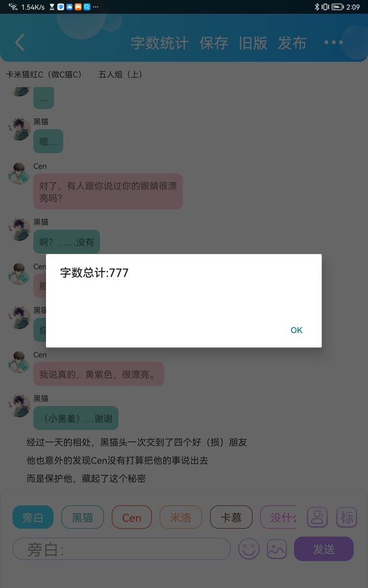Tap 保存 to save the draft
This screenshot has height=588, width=368.
[x=214, y=42]
